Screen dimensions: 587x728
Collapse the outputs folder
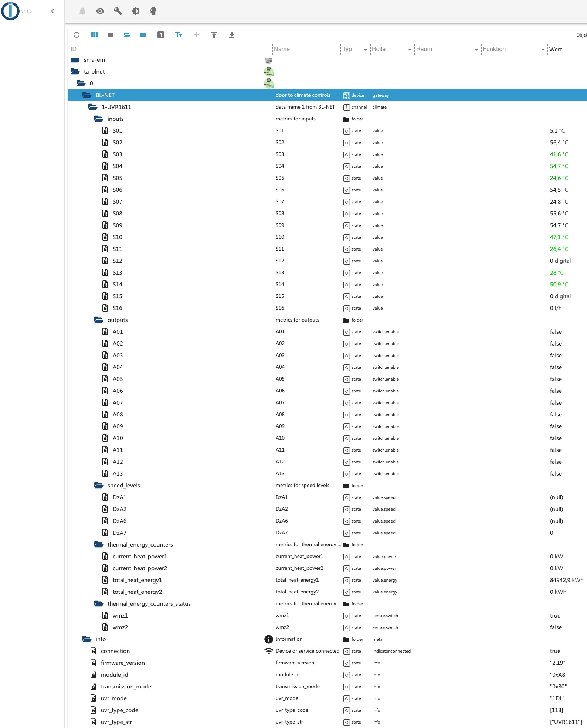point(99,320)
